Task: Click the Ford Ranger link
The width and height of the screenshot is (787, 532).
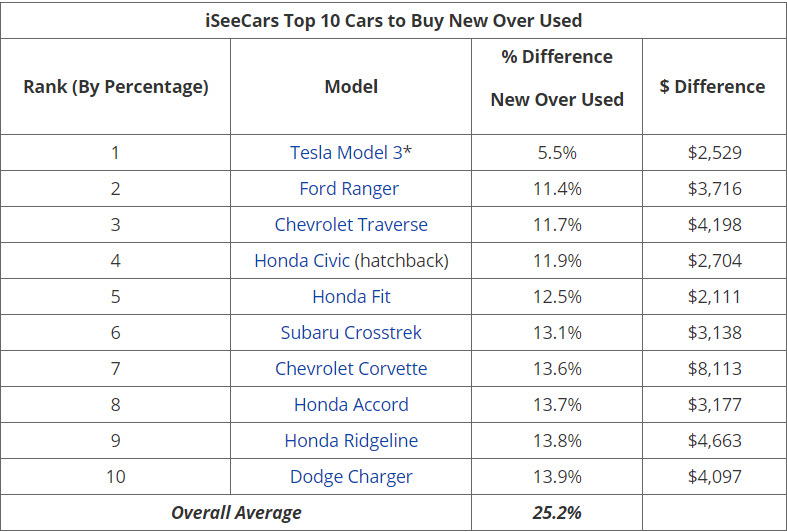Action: point(349,189)
